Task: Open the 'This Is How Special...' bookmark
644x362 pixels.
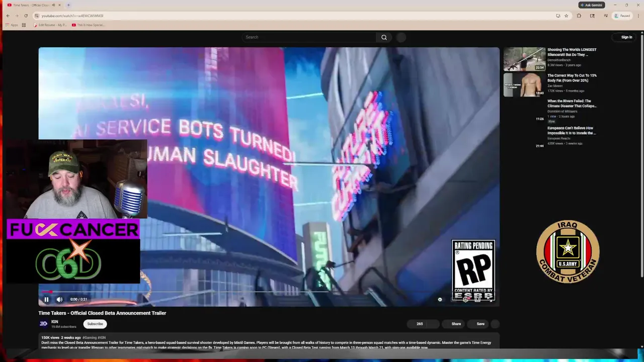Action: 89,25
